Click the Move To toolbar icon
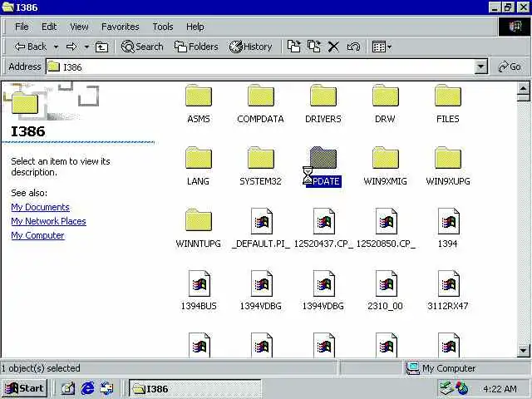Viewport: 532px width, 399px height. click(x=293, y=47)
